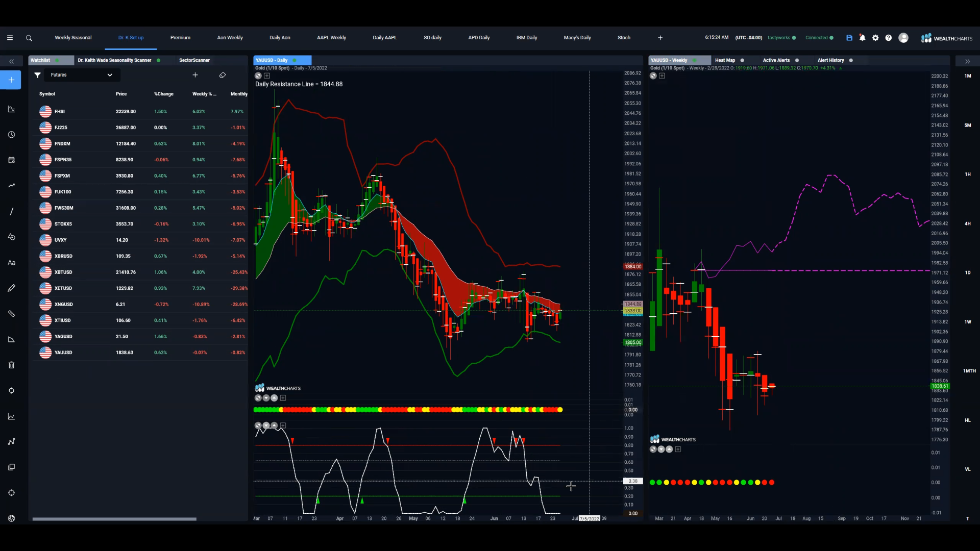Expand weekly lower pane plus box
Screen dimensions: 980x551
point(678,449)
